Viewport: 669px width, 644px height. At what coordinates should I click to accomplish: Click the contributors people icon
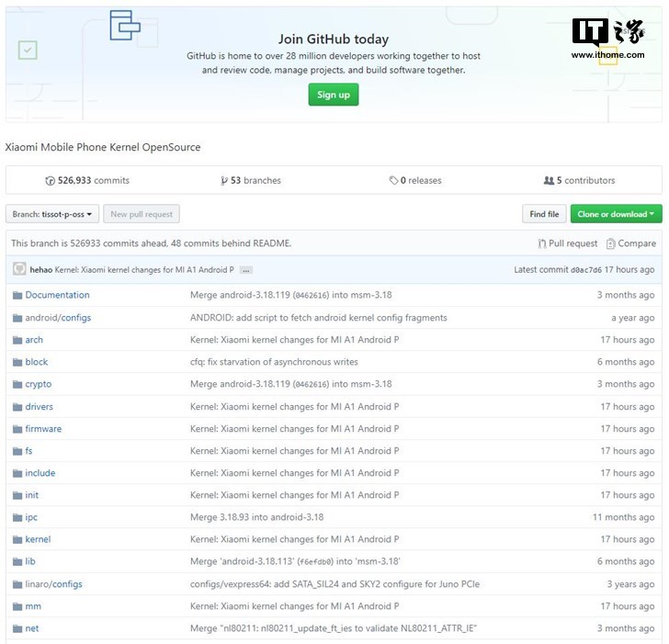549,180
